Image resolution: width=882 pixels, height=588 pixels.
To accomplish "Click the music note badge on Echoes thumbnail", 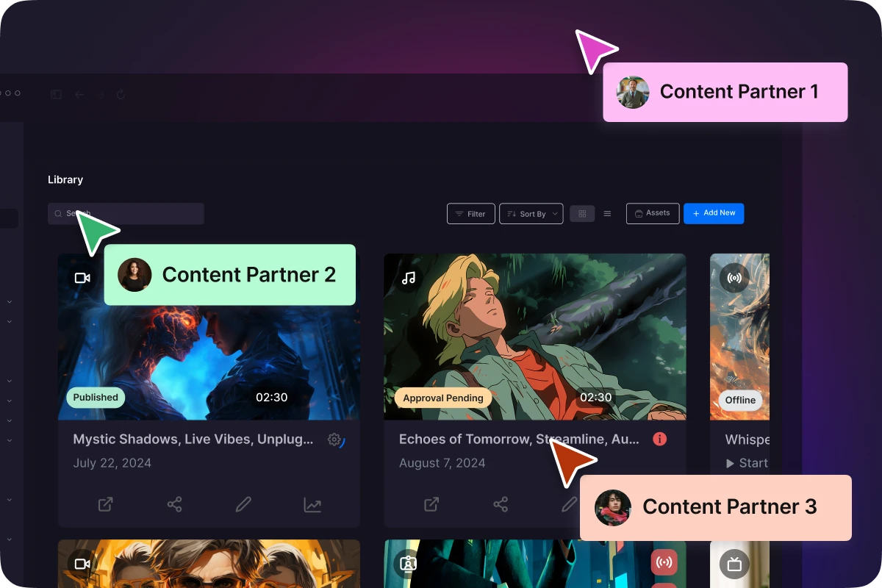I will (x=409, y=278).
